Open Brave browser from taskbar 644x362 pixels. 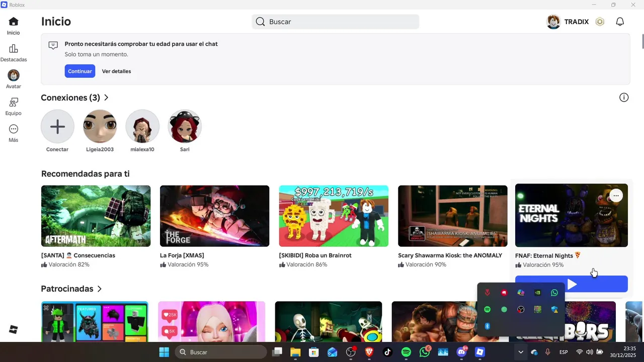[369, 352]
